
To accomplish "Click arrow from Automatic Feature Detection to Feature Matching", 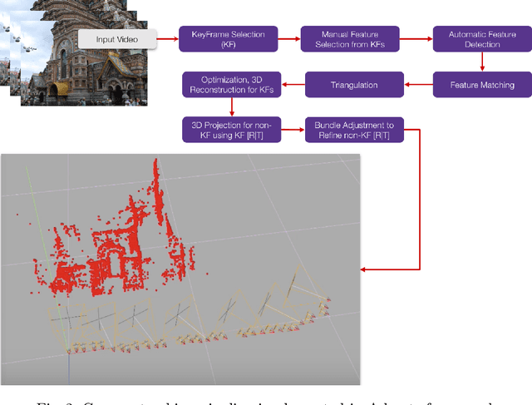I will pos(482,62).
